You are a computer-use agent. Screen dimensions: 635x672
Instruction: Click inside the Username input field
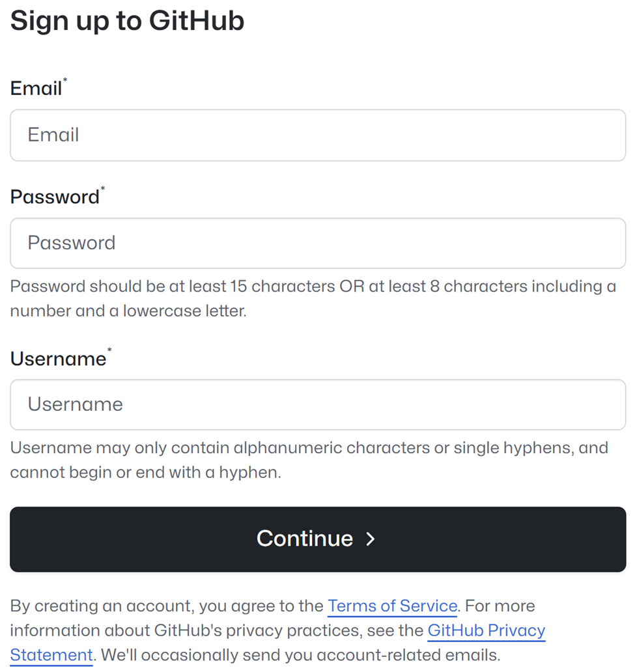click(317, 404)
